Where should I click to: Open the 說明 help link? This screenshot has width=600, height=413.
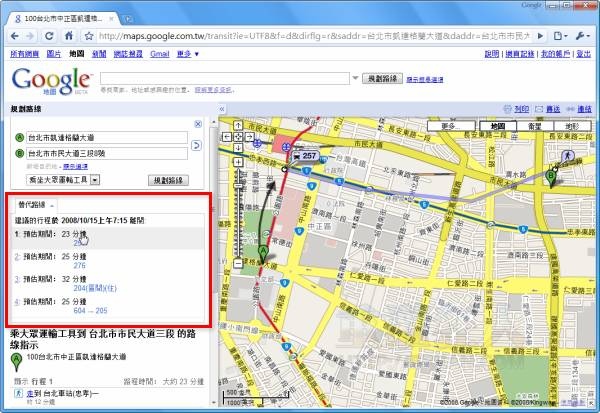[x=492, y=54]
